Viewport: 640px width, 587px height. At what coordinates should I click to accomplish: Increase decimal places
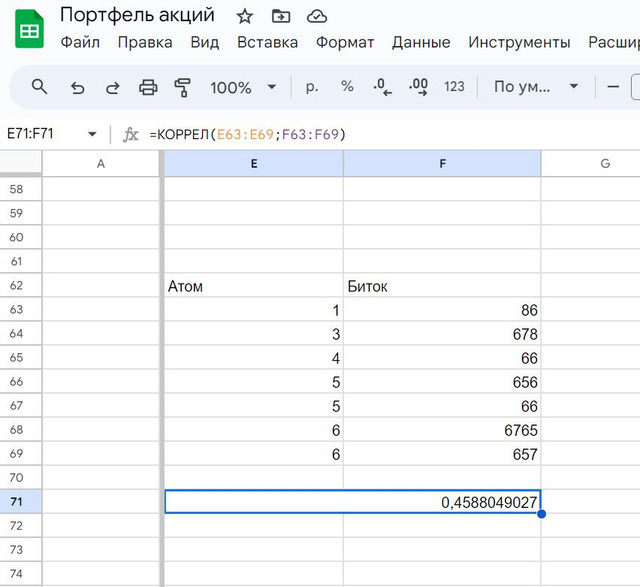(x=418, y=87)
